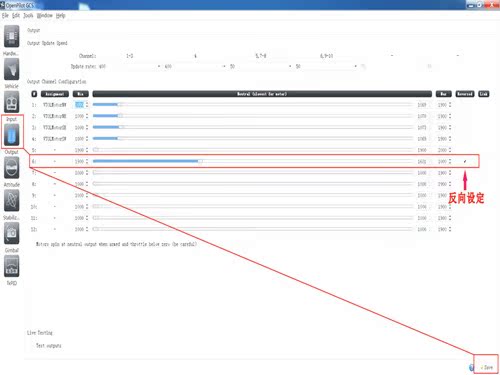
Task: Open the TxPID sidebar icon
Action: point(12,266)
